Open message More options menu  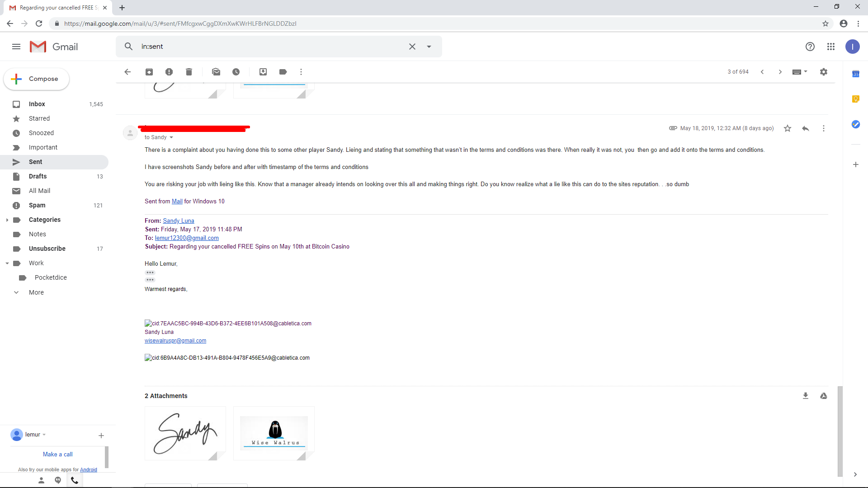click(x=824, y=128)
